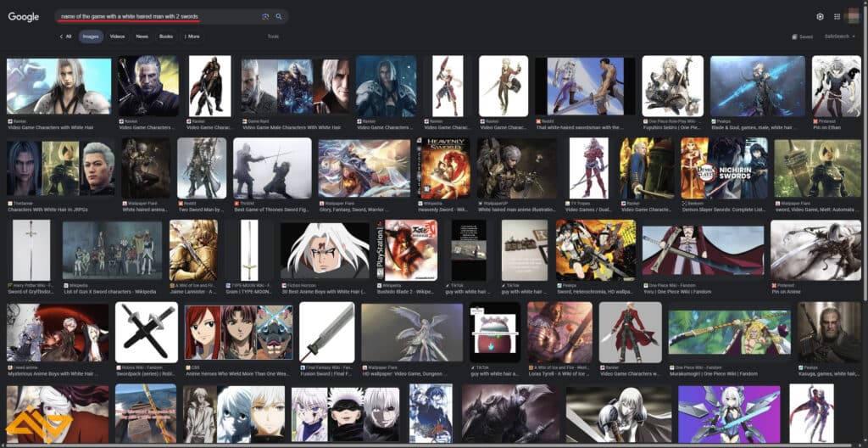The width and height of the screenshot is (868, 448).
Task: Open 'White haired man anime illustratio...' WallpaperUP result
Action: pos(516,210)
